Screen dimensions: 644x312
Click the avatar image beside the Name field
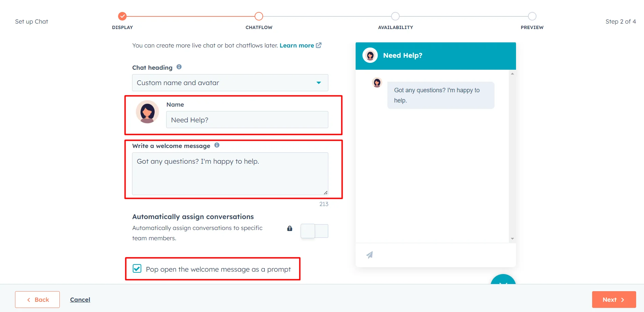[147, 111]
